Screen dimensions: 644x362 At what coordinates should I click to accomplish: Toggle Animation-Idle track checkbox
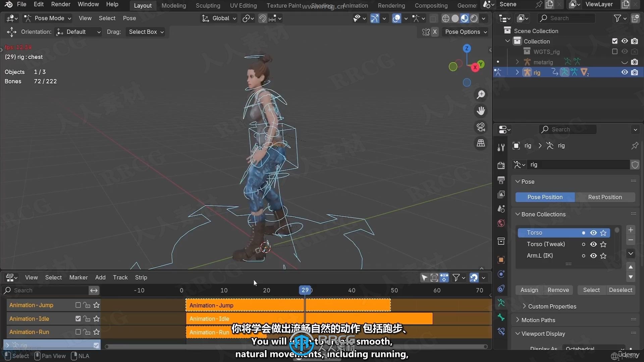[x=78, y=319]
